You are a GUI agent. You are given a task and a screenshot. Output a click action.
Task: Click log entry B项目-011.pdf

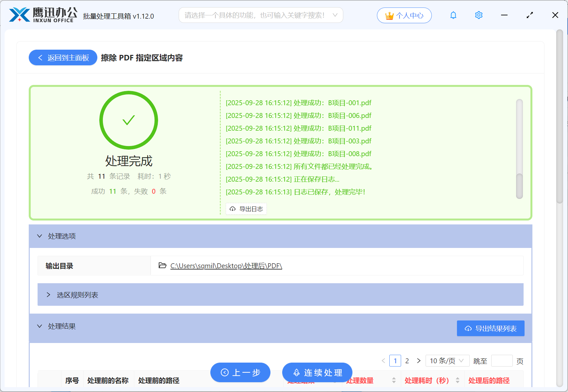point(299,128)
